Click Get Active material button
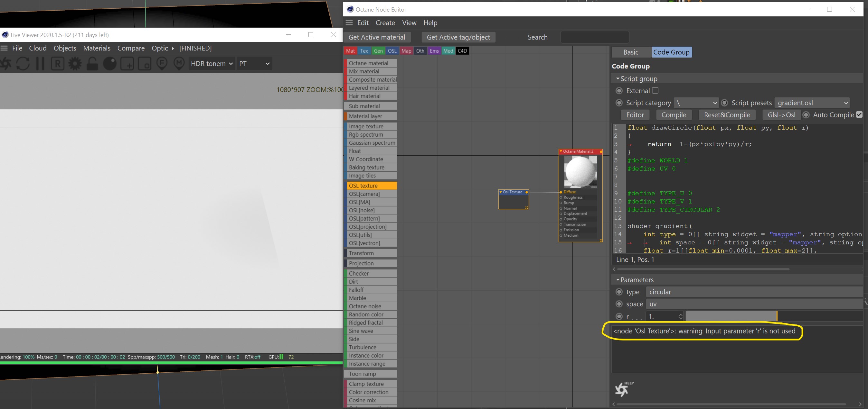Image resolution: width=868 pixels, height=409 pixels. point(376,37)
